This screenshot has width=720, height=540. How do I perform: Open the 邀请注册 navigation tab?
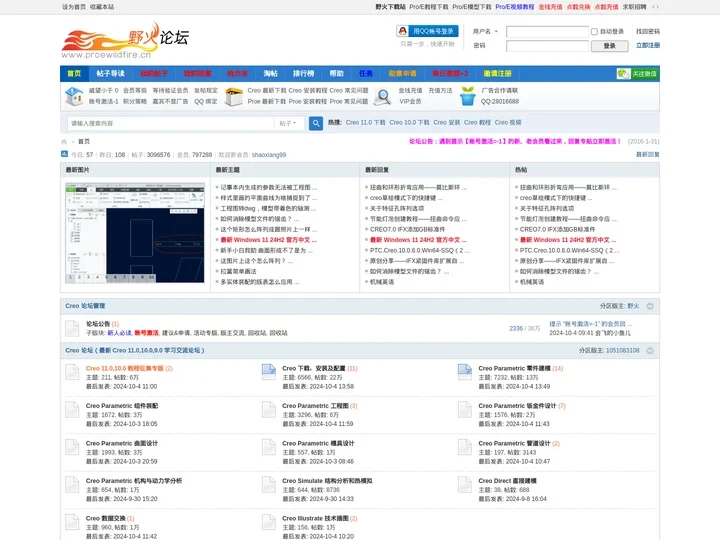click(x=497, y=73)
